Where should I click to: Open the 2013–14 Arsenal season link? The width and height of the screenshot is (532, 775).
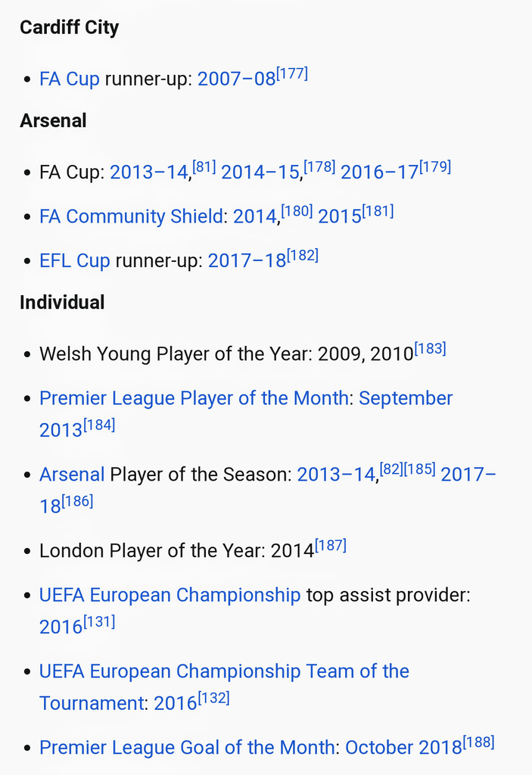click(336, 475)
